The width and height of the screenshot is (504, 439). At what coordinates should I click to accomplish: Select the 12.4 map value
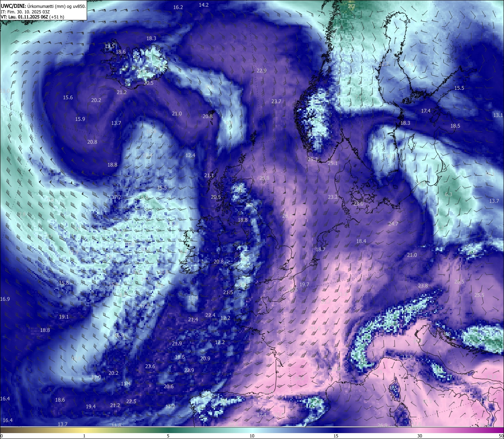click(190, 156)
